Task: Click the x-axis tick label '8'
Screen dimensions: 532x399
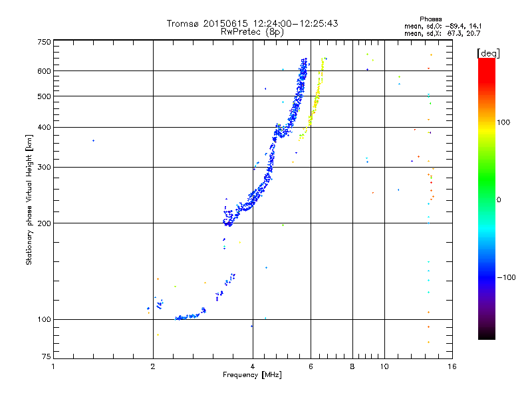Action: [352, 366]
